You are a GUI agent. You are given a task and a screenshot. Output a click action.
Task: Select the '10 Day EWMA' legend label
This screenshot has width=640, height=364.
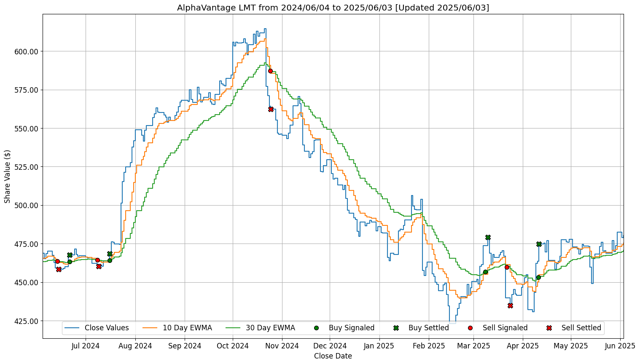pyautogui.click(x=187, y=328)
